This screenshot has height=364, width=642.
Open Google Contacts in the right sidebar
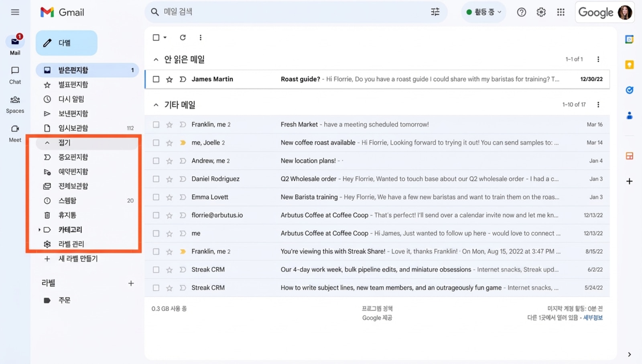click(x=629, y=115)
